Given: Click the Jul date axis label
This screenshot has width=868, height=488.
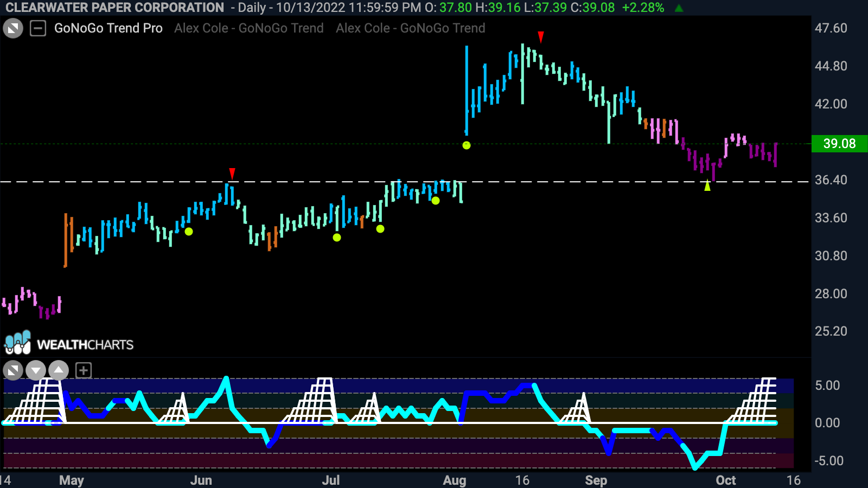Looking at the screenshot, I should click(331, 480).
